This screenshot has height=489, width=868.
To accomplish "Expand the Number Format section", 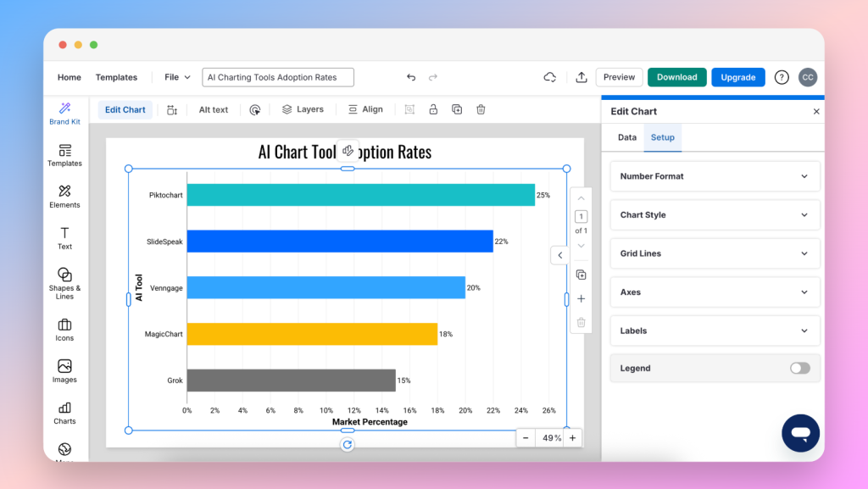I will [715, 176].
